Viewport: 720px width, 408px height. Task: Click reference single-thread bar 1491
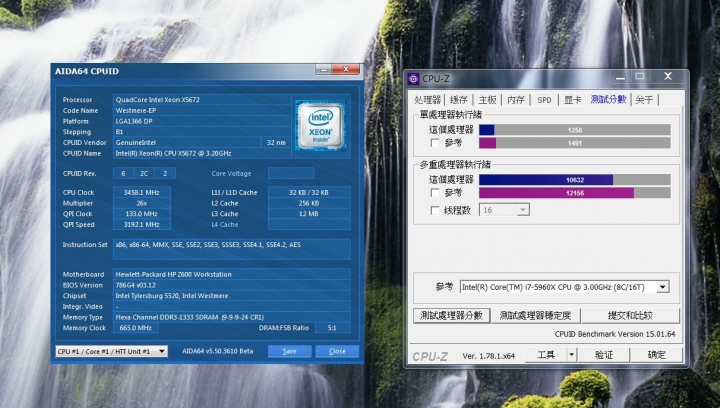coord(574,143)
